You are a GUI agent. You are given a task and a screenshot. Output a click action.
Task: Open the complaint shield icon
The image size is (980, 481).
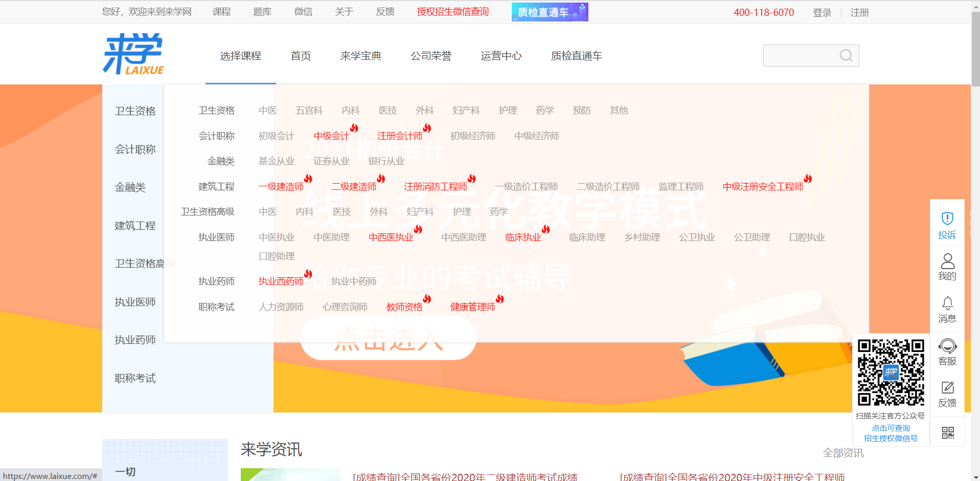pos(947,219)
